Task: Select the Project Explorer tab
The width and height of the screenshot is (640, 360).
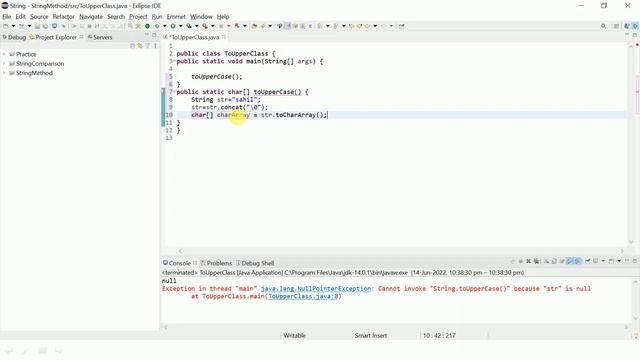Action: click(x=53, y=37)
